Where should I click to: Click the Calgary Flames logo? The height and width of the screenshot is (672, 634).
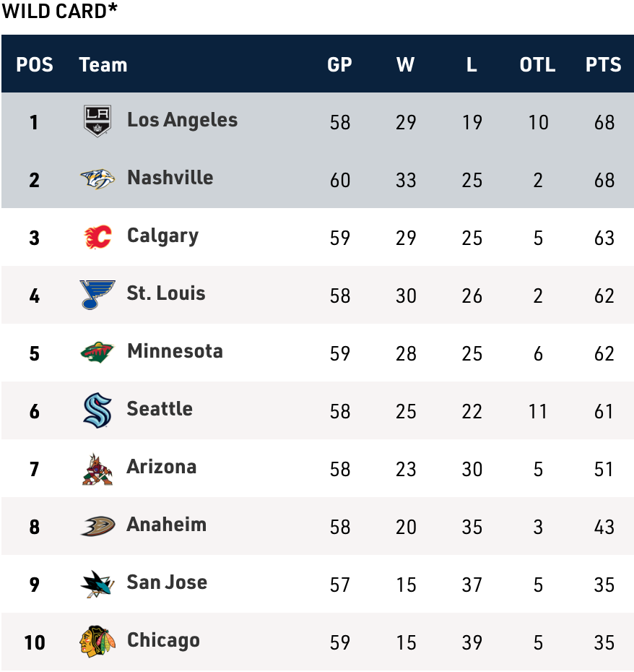click(97, 237)
